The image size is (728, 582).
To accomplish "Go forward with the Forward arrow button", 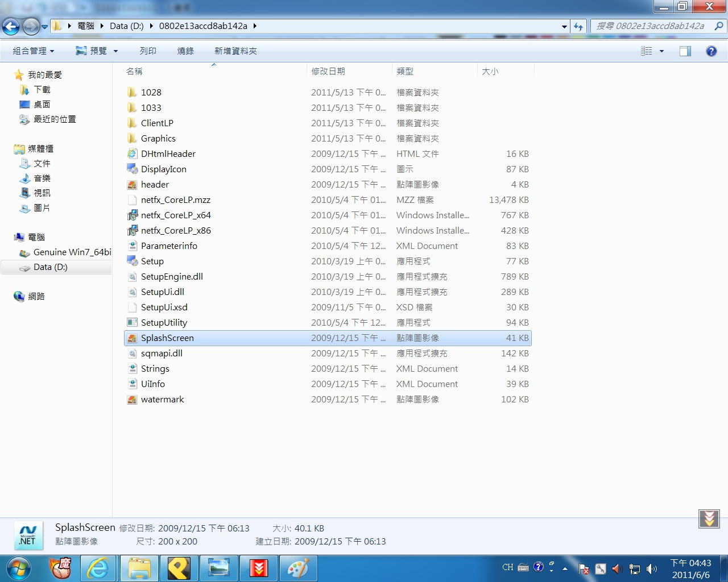I will (x=31, y=26).
